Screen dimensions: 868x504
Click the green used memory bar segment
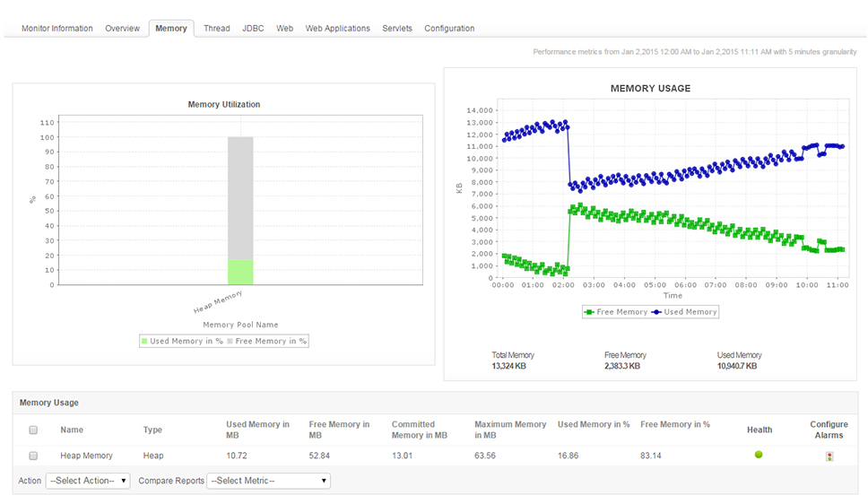[240, 273]
